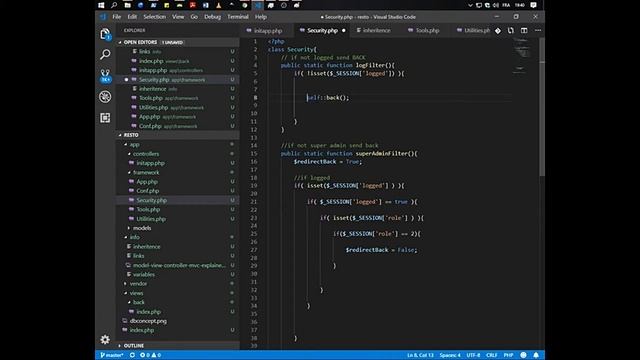640x360 pixels.
Task: Open the File menu
Action: (x=117, y=17)
